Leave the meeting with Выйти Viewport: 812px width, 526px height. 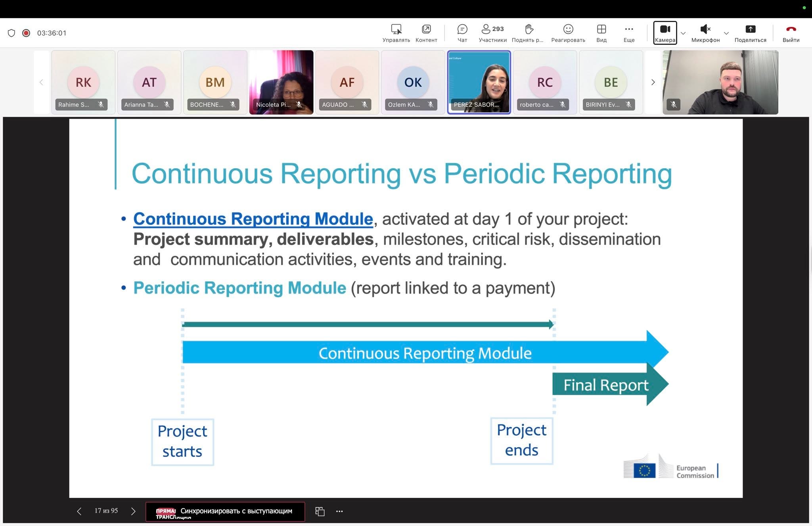pyautogui.click(x=791, y=33)
